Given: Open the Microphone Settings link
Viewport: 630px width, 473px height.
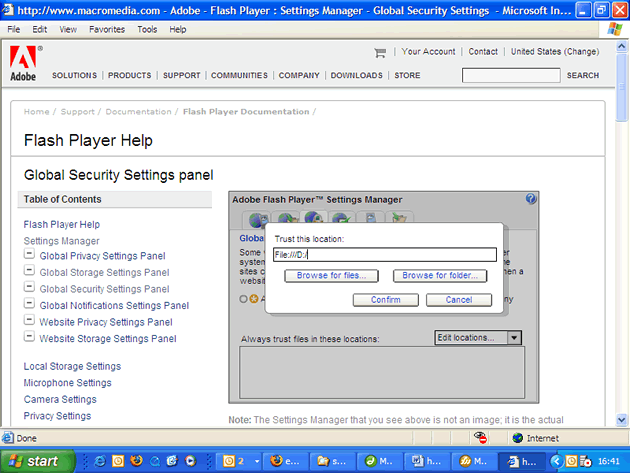Looking at the screenshot, I should pos(68,383).
